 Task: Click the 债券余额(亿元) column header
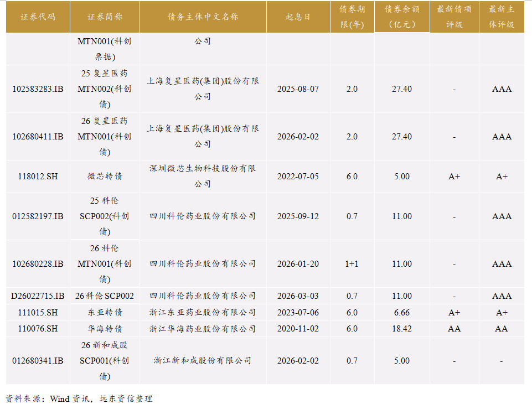(402, 17)
